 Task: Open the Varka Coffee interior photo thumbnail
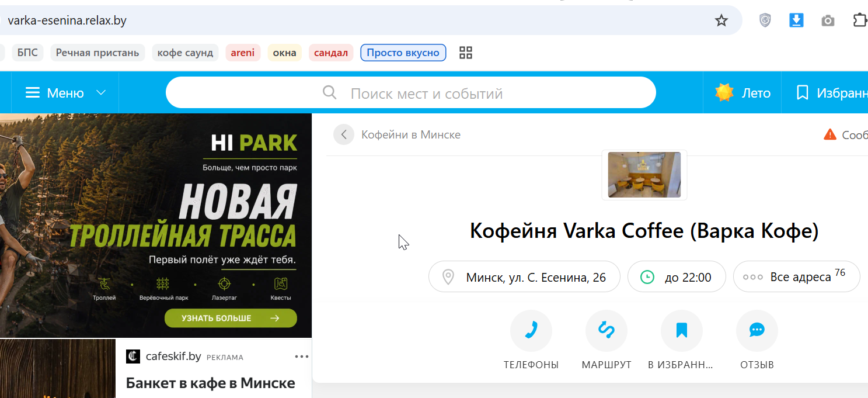(644, 175)
